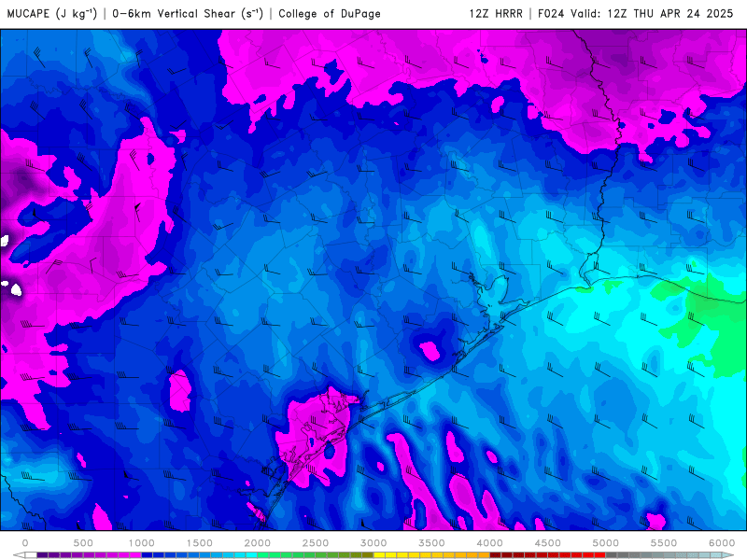Click the color scale label 0
The image size is (747, 560).
coord(25,543)
